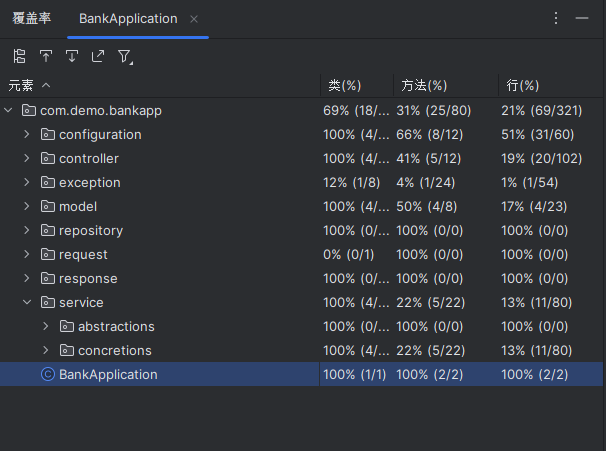Click the export coverage report icon
606x451 pixels.
pyautogui.click(x=98, y=56)
